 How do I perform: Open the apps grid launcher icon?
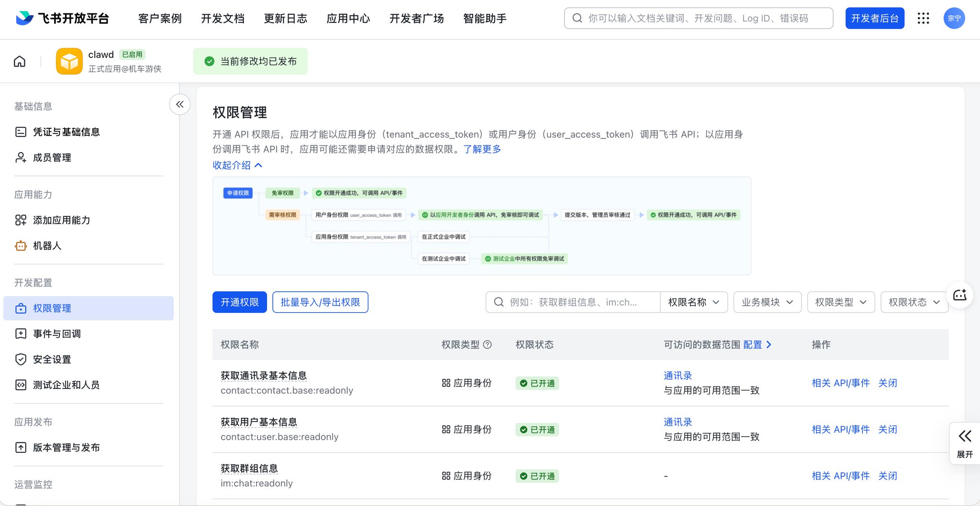923,18
